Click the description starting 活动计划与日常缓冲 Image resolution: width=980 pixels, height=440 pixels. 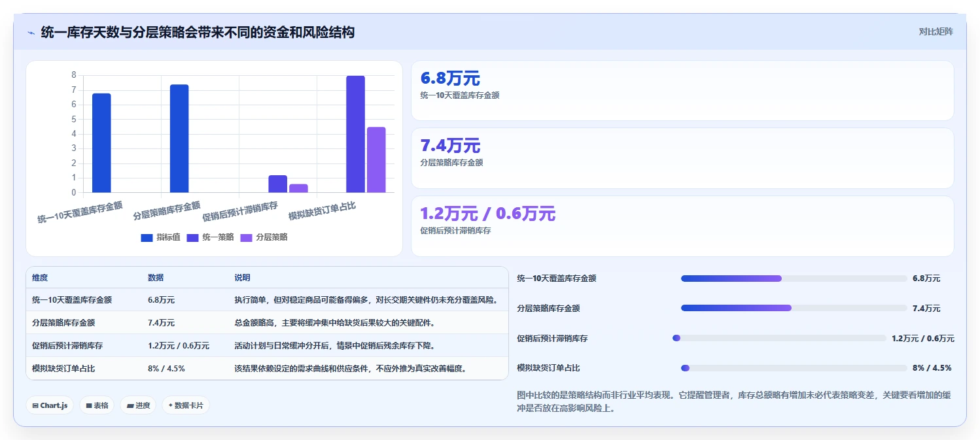point(334,346)
